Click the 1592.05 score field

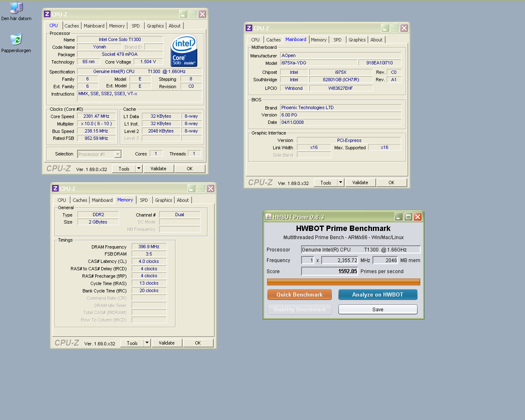click(330, 271)
